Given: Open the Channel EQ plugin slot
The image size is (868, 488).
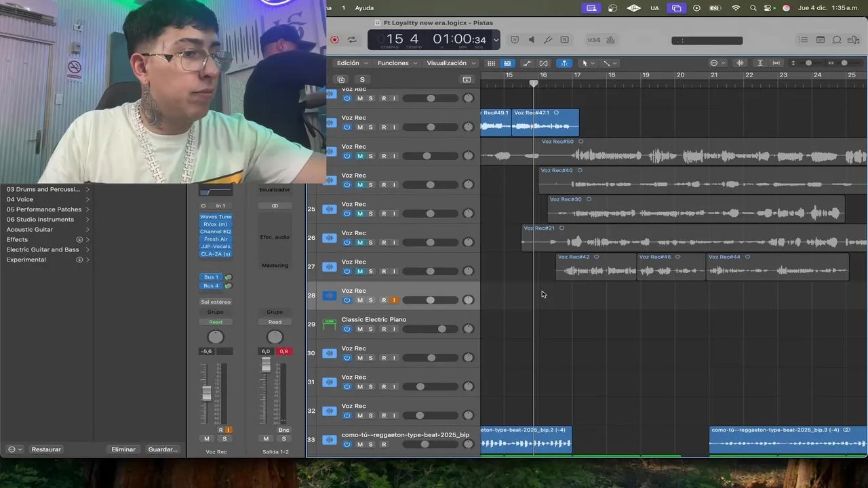Looking at the screenshot, I should point(216,232).
